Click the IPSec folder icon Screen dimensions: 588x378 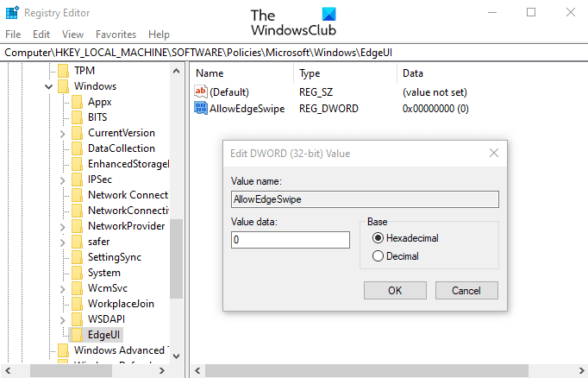tap(78, 180)
